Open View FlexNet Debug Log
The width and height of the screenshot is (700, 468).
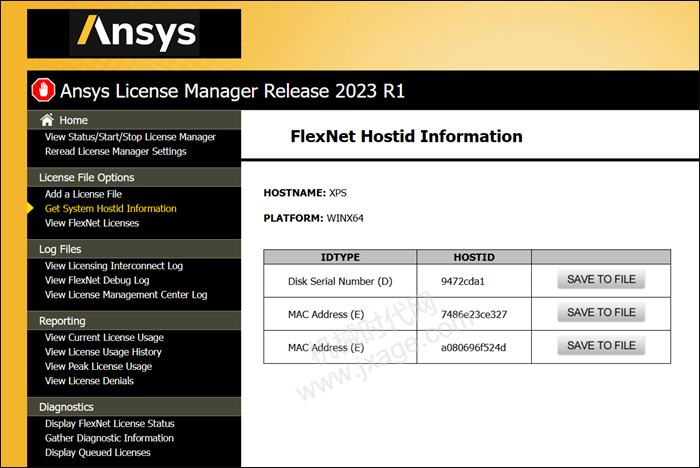[x=97, y=280]
